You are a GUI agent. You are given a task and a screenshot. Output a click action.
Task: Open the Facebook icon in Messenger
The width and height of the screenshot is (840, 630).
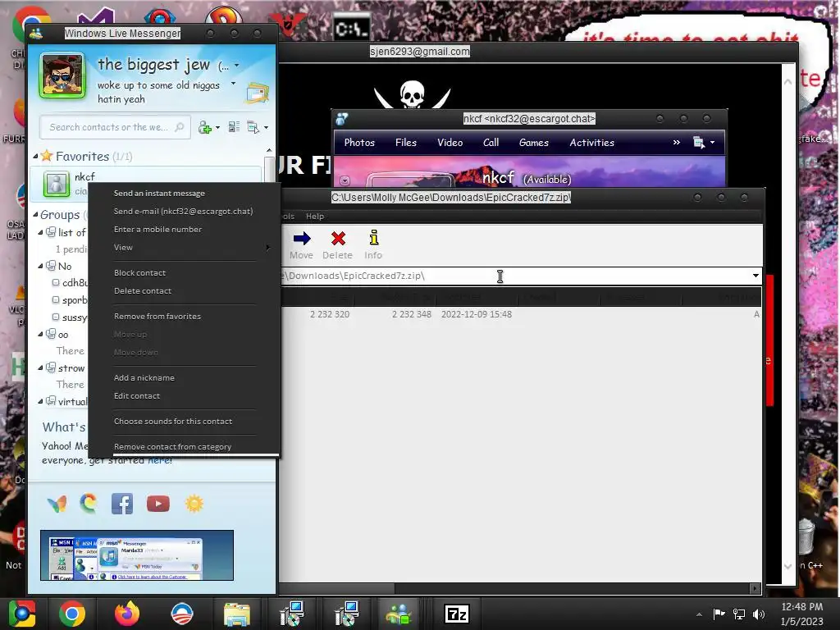[122, 504]
